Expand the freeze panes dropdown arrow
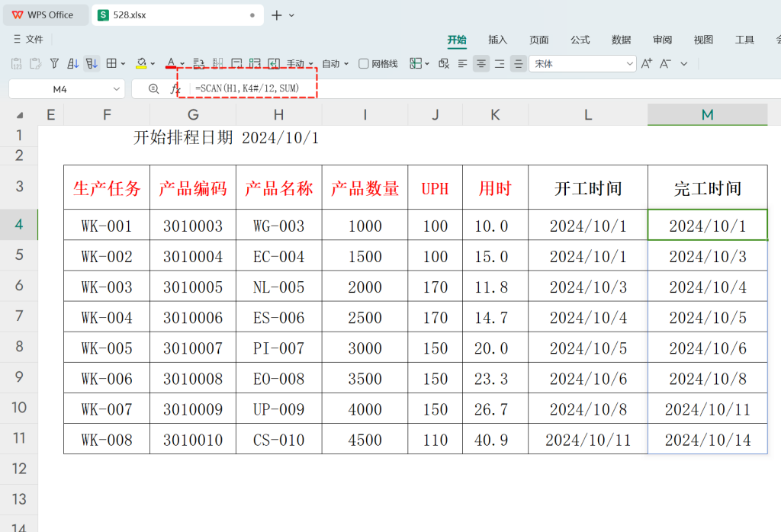Viewport: 781px width, 532px height. [427, 64]
